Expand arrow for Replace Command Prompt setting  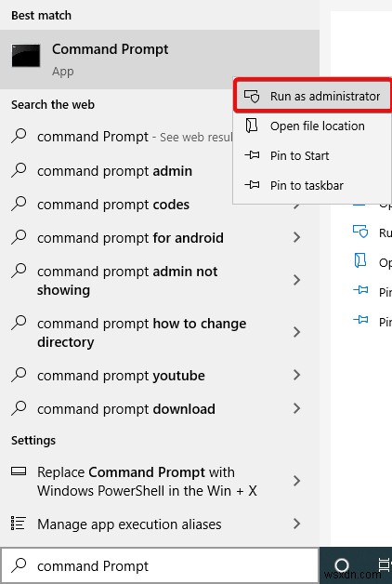click(296, 481)
